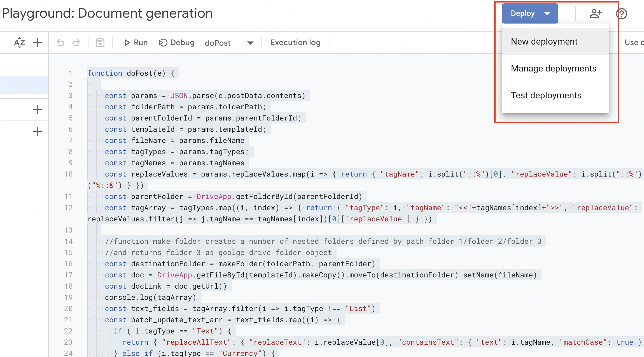The image size is (644, 357).
Task: Click the Deploy dropdown arrow
Action: click(547, 13)
